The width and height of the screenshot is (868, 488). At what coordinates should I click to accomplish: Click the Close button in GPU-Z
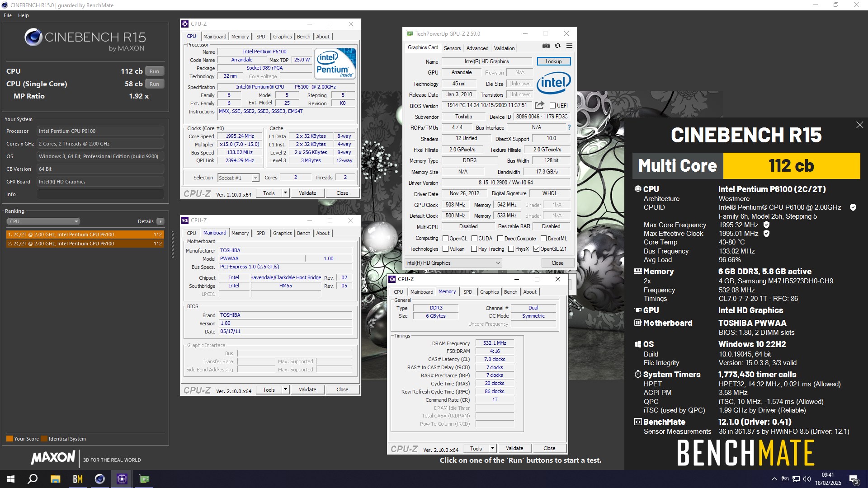[557, 263]
